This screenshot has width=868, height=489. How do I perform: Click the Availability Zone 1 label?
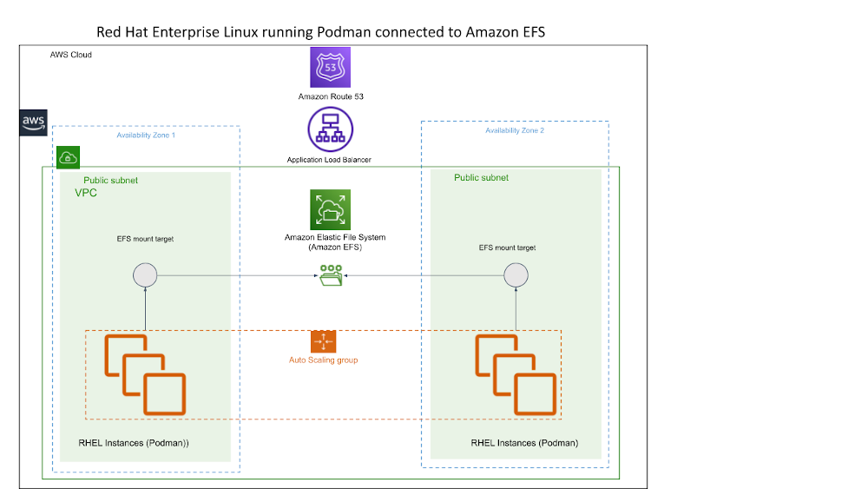pos(146,135)
